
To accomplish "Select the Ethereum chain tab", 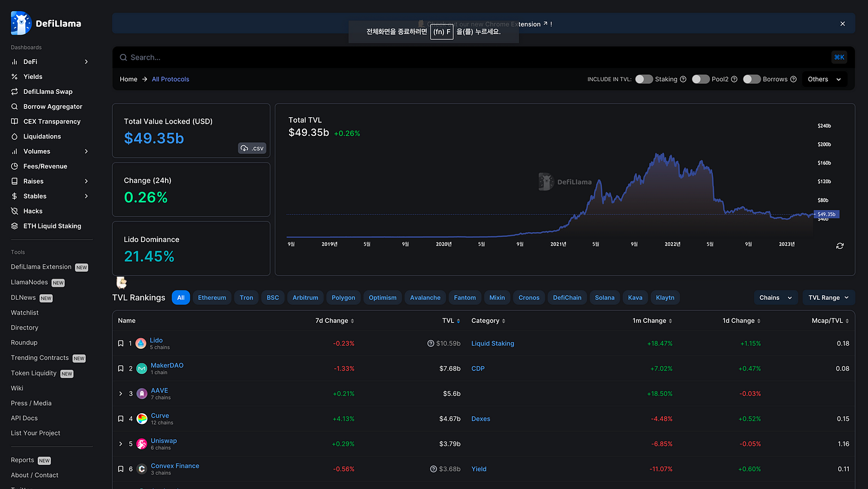I will [212, 298].
